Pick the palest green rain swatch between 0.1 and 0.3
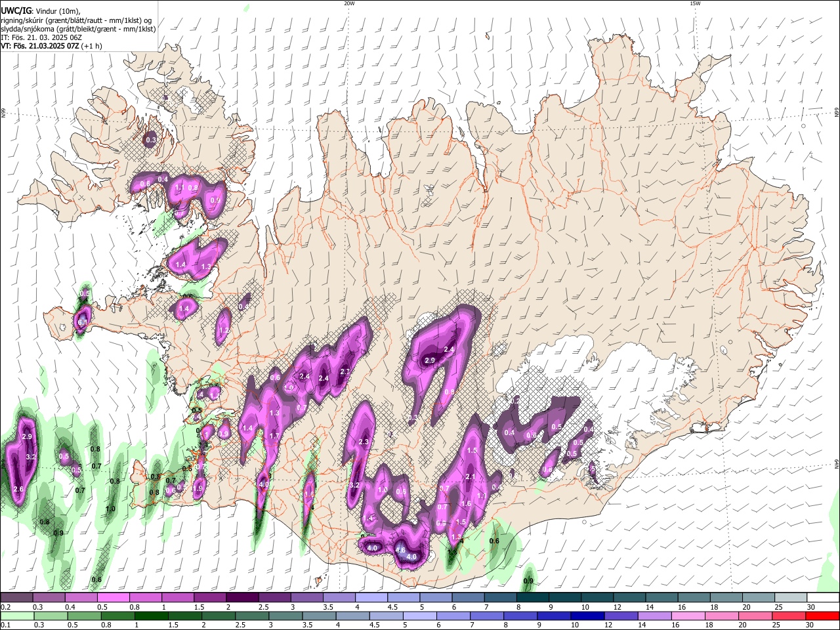Screen dimensions: 840x630 [16, 616]
